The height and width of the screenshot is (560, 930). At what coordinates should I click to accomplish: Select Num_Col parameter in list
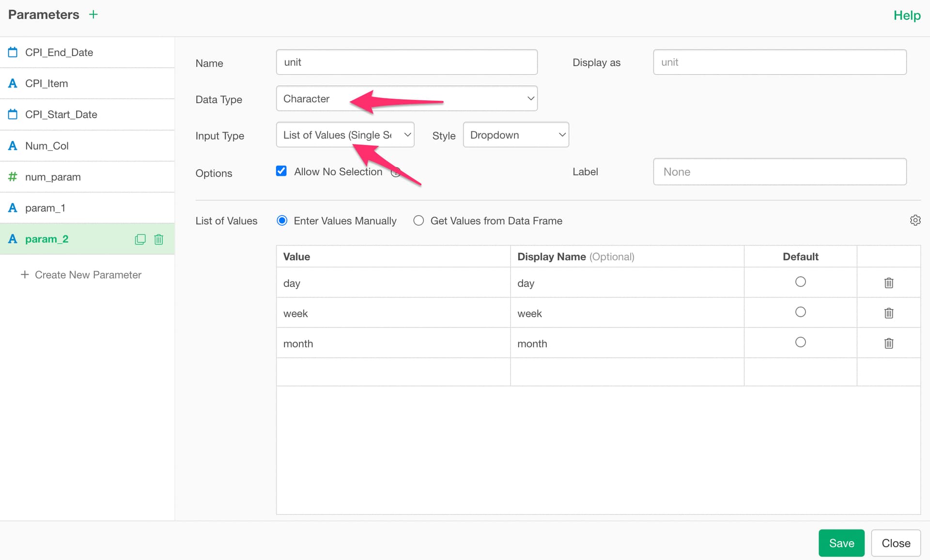click(x=87, y=146)
